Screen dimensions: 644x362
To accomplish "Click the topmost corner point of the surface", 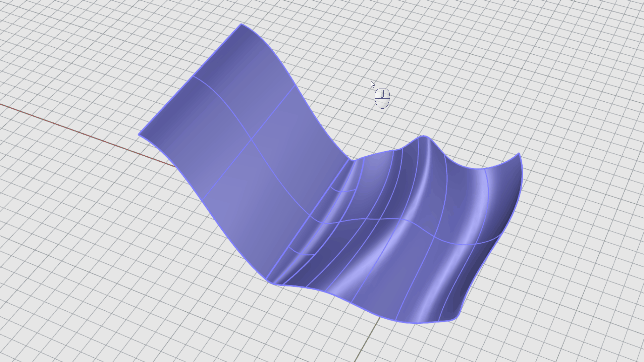I will [x=241, y=24].
